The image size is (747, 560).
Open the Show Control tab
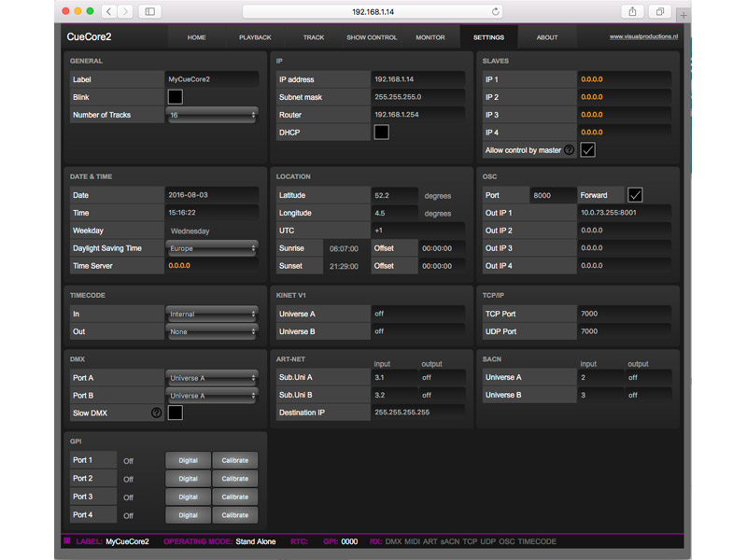(372, 37)
